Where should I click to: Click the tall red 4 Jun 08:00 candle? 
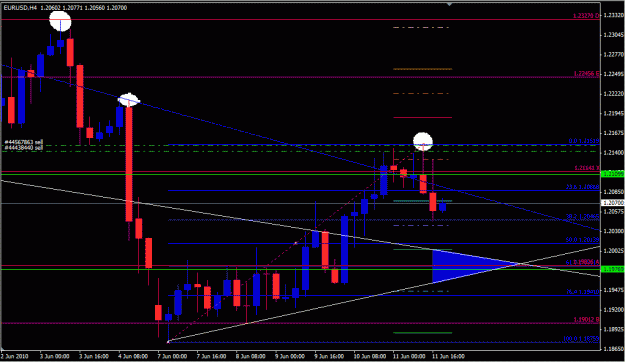129,163
